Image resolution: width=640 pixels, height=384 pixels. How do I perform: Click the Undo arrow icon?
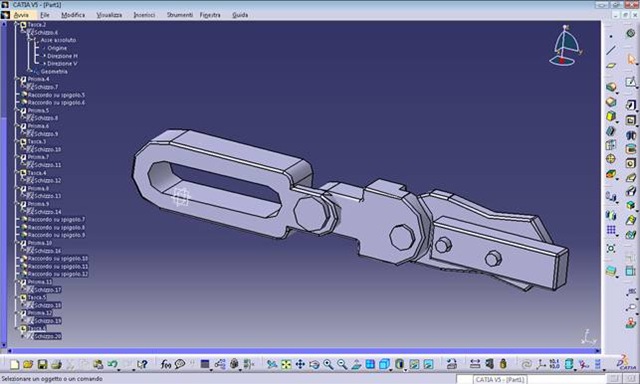click(x=112, y=364)
